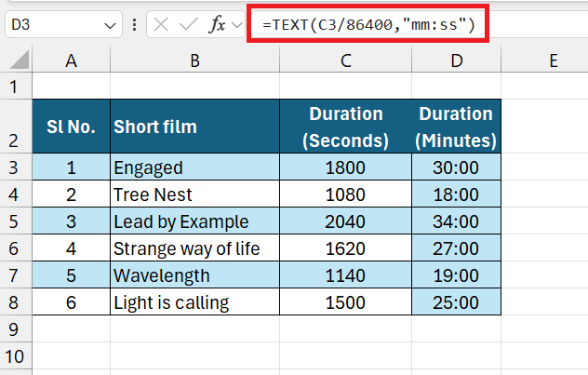
Task: Click the 'Short film' header cell
Action: pyautogui.click(x=195, y=127)
